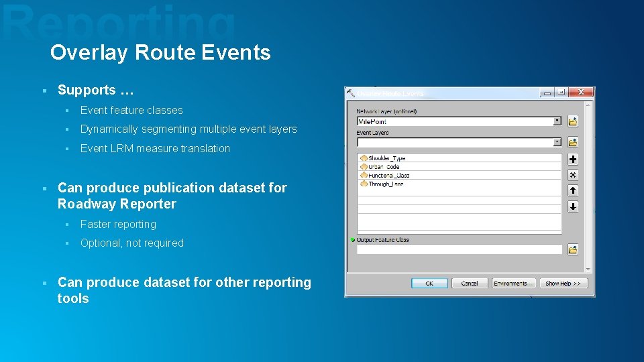Click the 'Optional, not required' text
The width and height of the screenshot is (644, 362).
point(132,243)
